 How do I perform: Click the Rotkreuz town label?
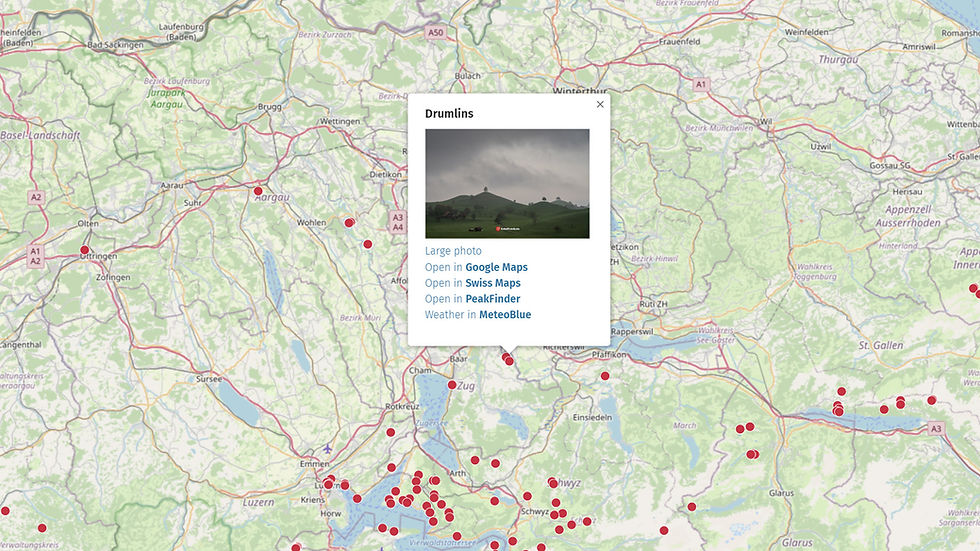point(402,406)
